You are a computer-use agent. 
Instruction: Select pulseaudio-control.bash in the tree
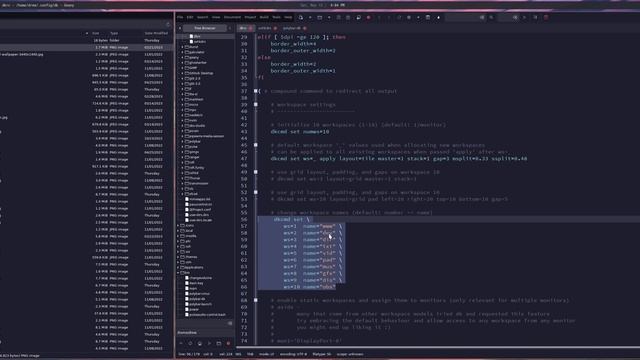coord(207,315)
